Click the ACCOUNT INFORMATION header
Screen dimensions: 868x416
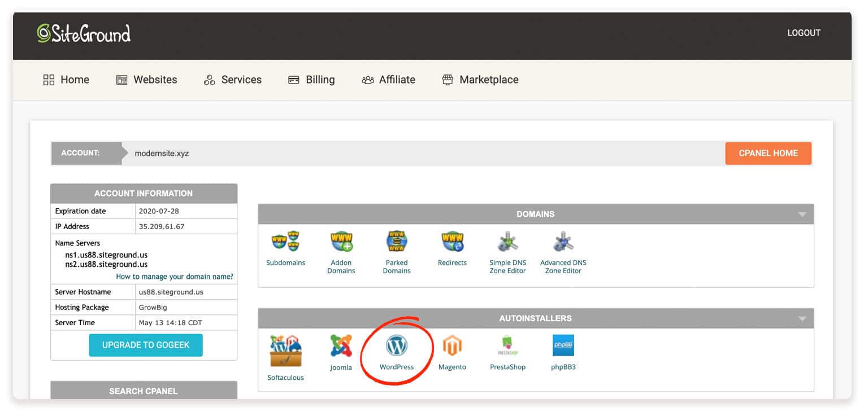(x=144, y=193)
